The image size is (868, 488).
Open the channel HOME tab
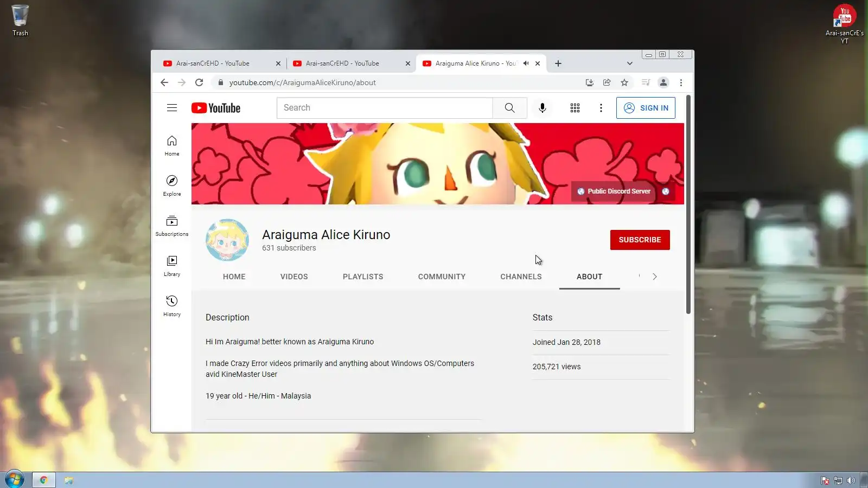coord(234,277)
